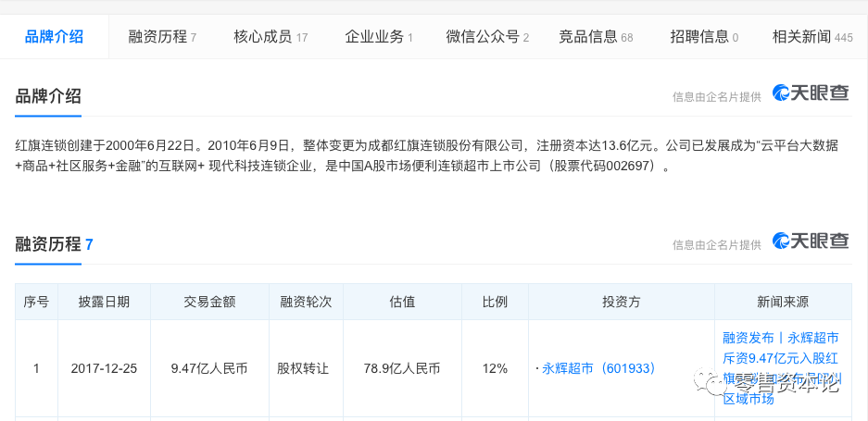
Task: Go to the 核心成员 tab
Action: pyautogui.click(x=270, y=37)
